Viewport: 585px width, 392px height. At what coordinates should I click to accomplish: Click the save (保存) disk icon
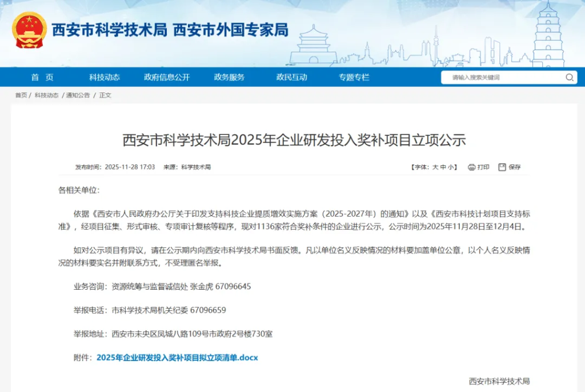tap(502, 167)
